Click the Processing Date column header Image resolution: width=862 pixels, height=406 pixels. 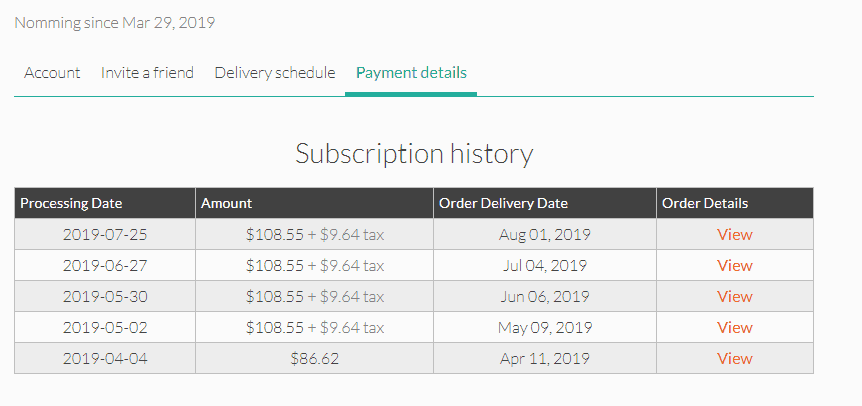pyautogui.click(x=105, y=203)
